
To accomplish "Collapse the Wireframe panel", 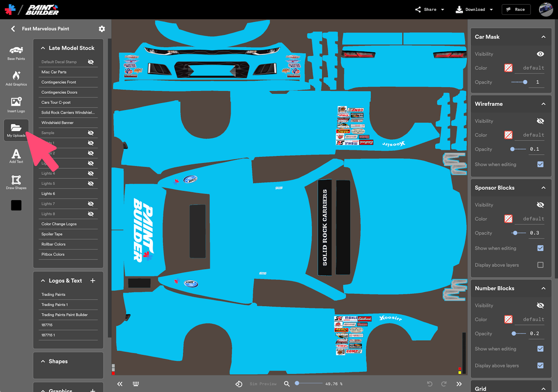I will tap(544, 104).
